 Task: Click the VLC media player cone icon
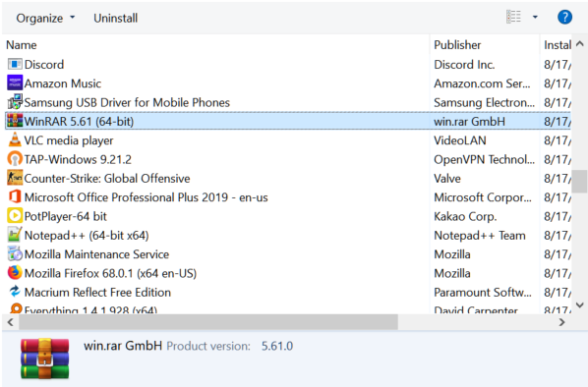pos(15,140)
